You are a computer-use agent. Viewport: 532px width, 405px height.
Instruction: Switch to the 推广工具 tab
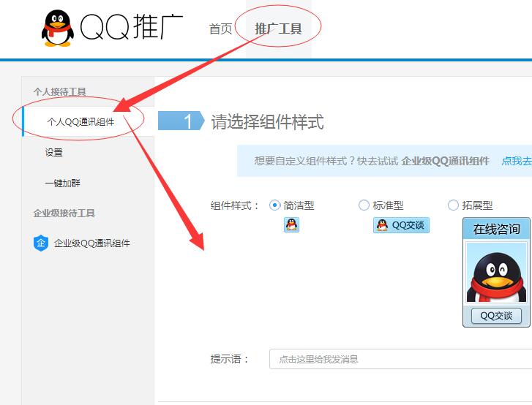click(278, 29)
